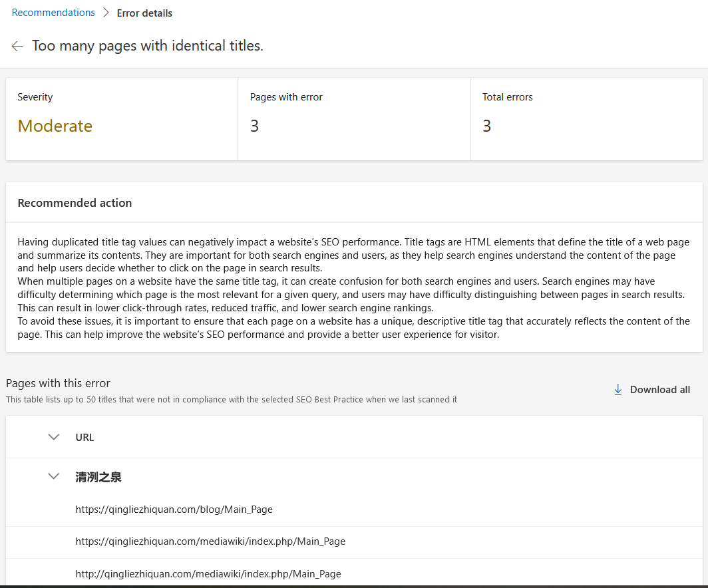Select the 清冽之泉 group row title
This screenshot has height=588, width=708.
[x=98, y=477]
